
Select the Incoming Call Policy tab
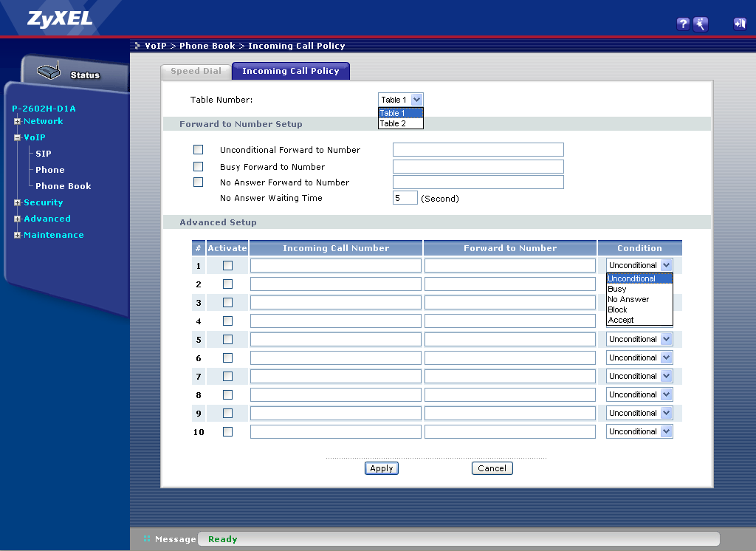291,71
